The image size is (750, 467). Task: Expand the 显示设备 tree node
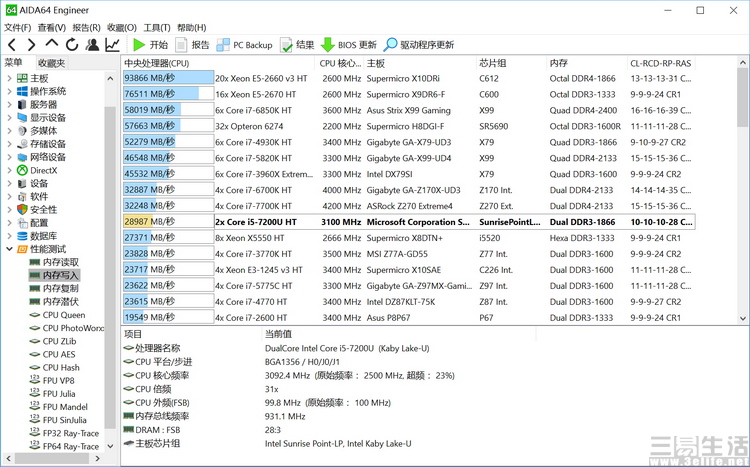tap(10, 117)
